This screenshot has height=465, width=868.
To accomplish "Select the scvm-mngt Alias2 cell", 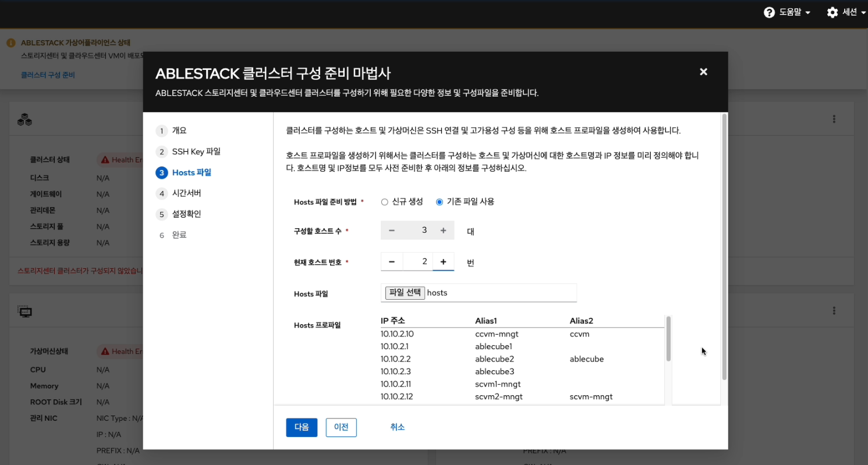I will point(591,397).
